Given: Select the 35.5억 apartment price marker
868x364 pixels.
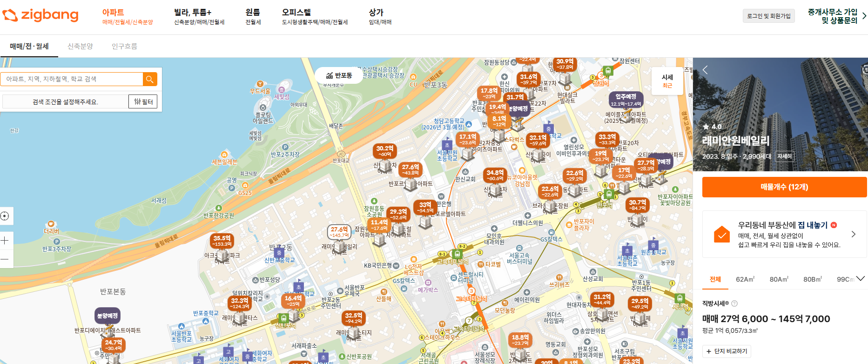Looking at the screenshot, I should pos(222,241).
